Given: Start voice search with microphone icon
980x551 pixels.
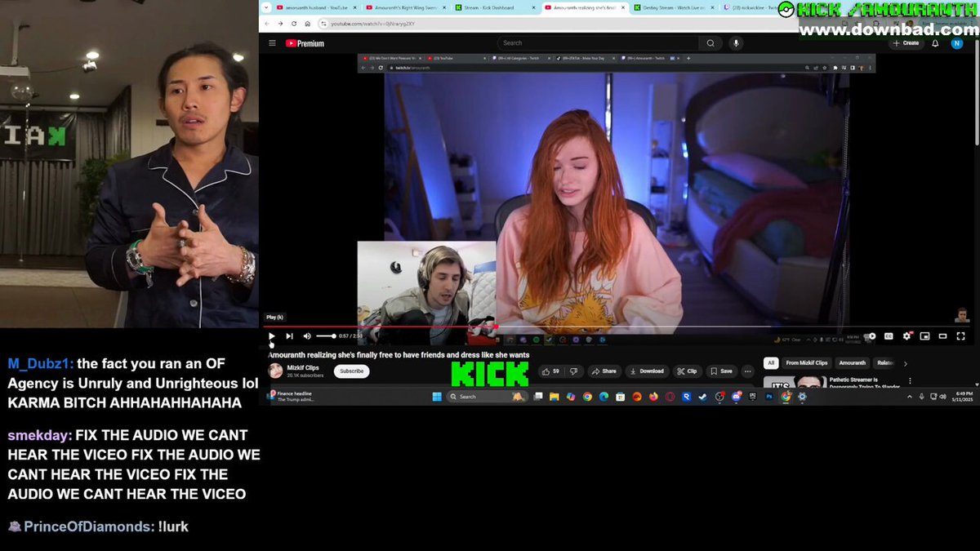Looking at the screenshot, I should pos(736,43).
